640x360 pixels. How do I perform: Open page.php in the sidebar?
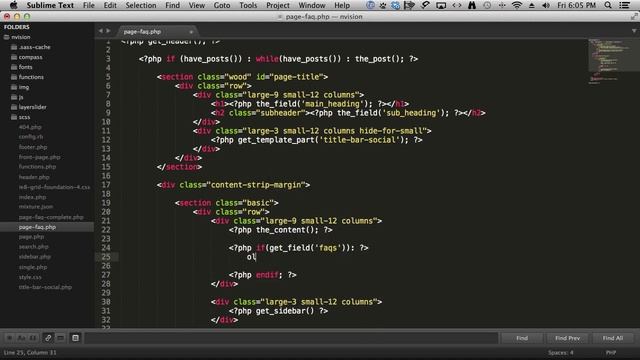31,237
